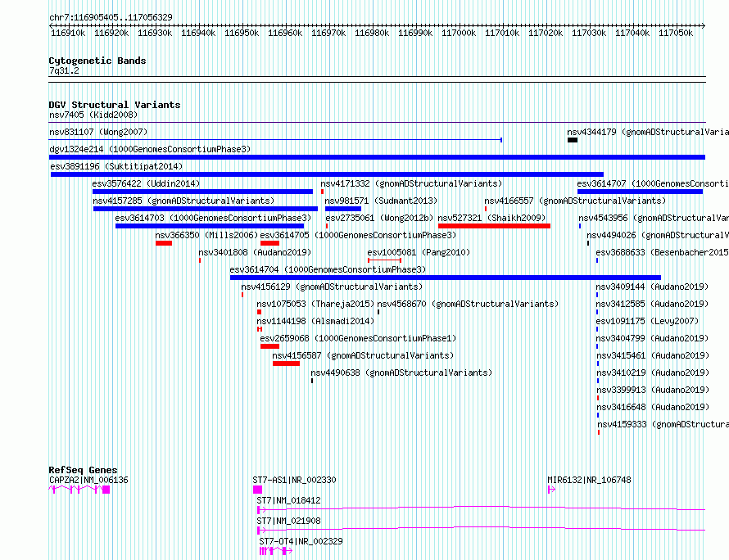
Task: Click the nsv3404799 (Audano2019) label
Action: pos(652,338)
